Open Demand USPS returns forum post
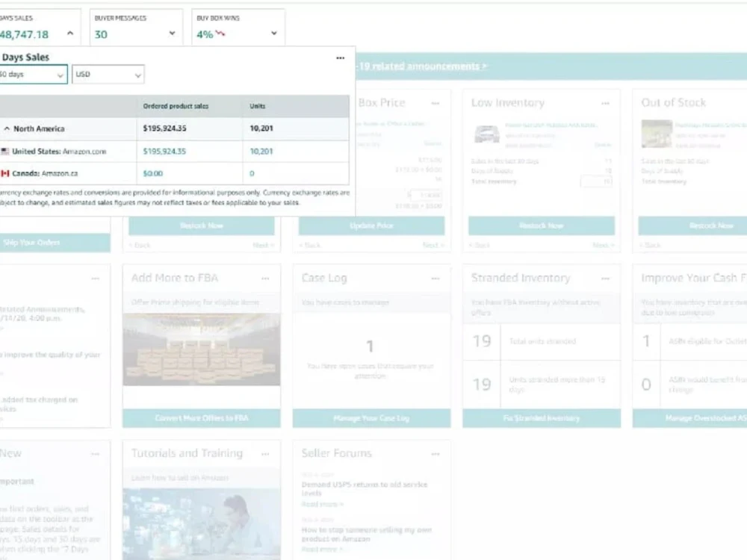747x560 pixels. [365, 488]
